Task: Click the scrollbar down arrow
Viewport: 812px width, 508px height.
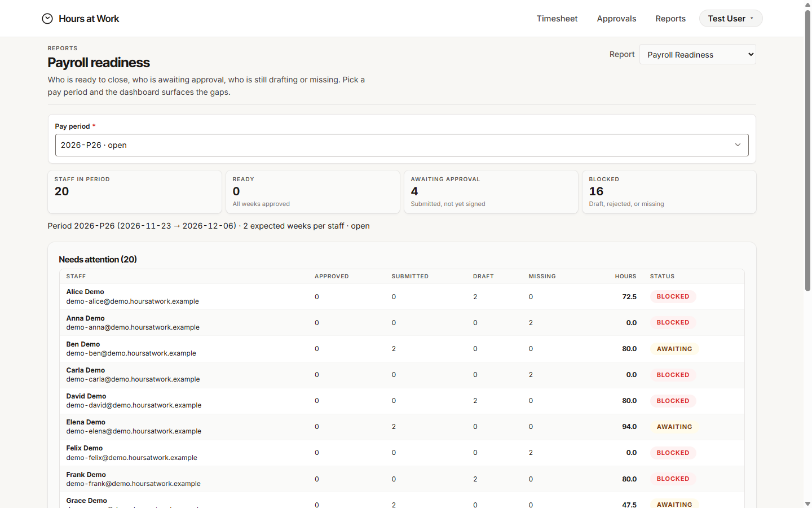Action: [x=807, y=503]
